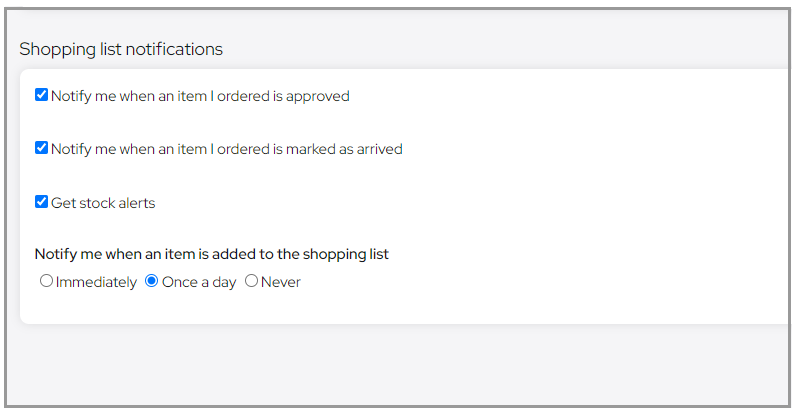
Task: Click the 'Immediately' option label text
Action: click(96, 282)
